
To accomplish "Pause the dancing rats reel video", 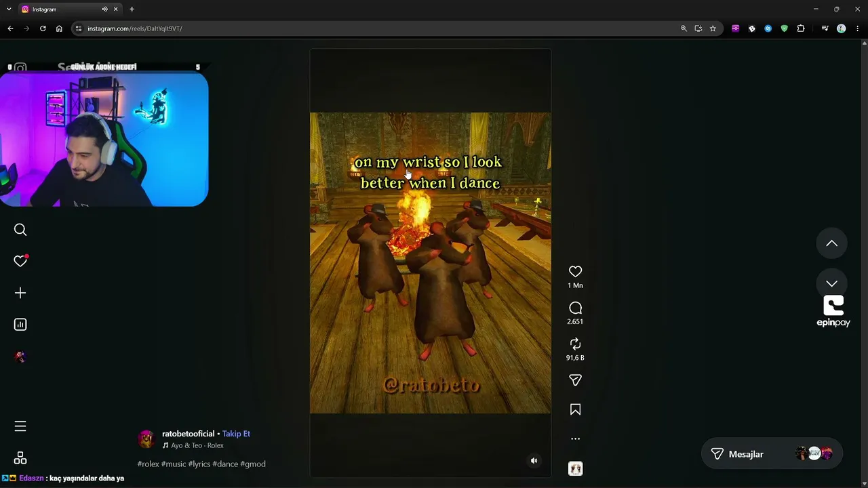I will click(x=431, y=263).
